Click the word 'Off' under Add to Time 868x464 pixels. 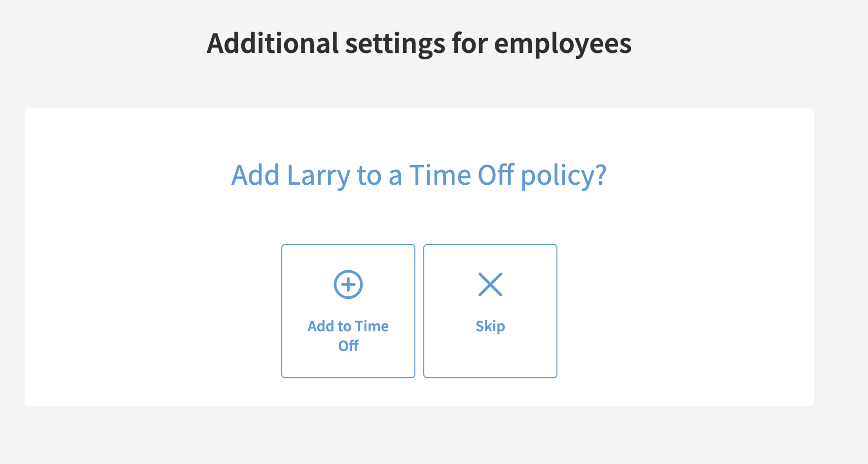(348, 346)
